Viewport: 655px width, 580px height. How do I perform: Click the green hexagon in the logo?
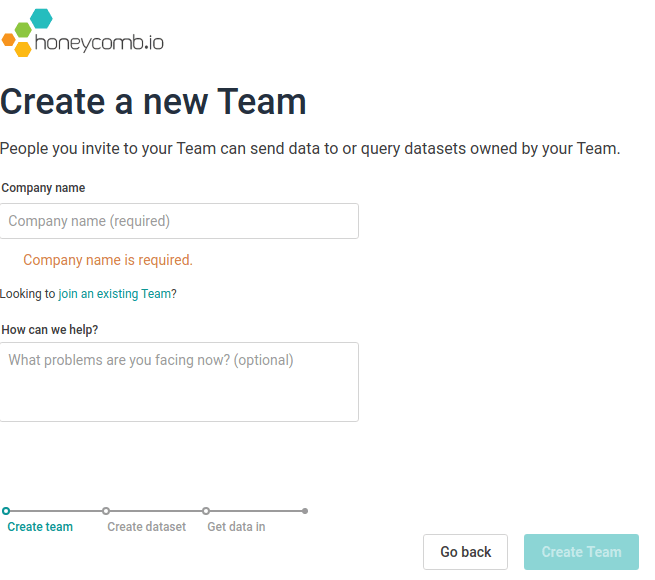click(x=23, y=29)
